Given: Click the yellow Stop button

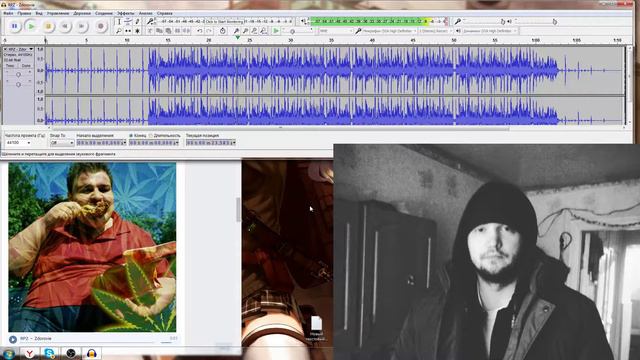Looking at the screenshot, I should [48, 26].
